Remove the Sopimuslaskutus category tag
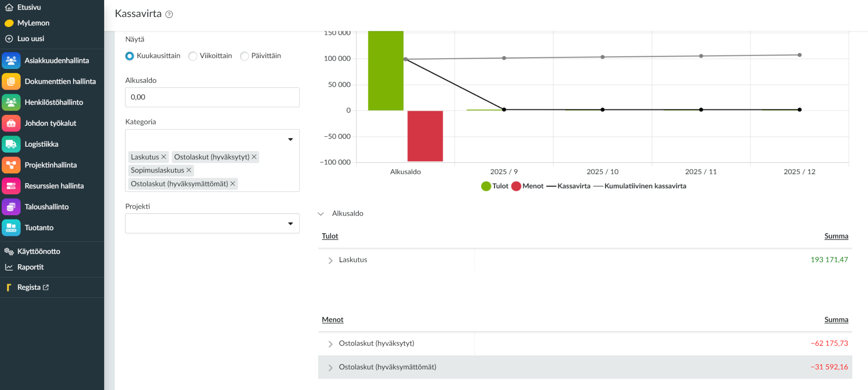This screenshot has height=390, width=868. tap(189, 170)
